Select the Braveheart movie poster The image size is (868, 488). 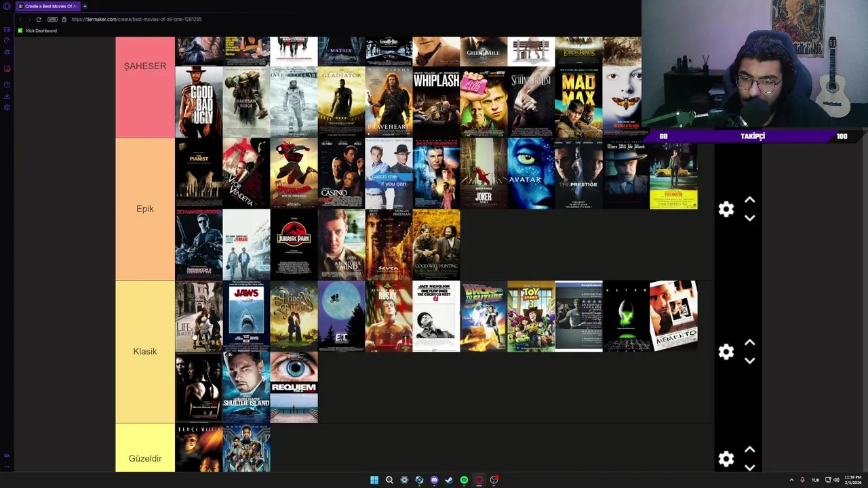(389, 102)
